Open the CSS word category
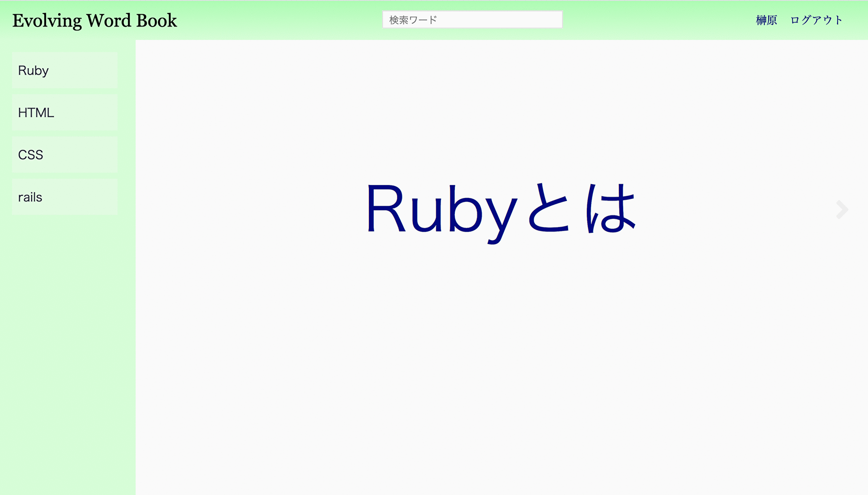This screenshot has height=495, width=868. [x=64, y=154]
